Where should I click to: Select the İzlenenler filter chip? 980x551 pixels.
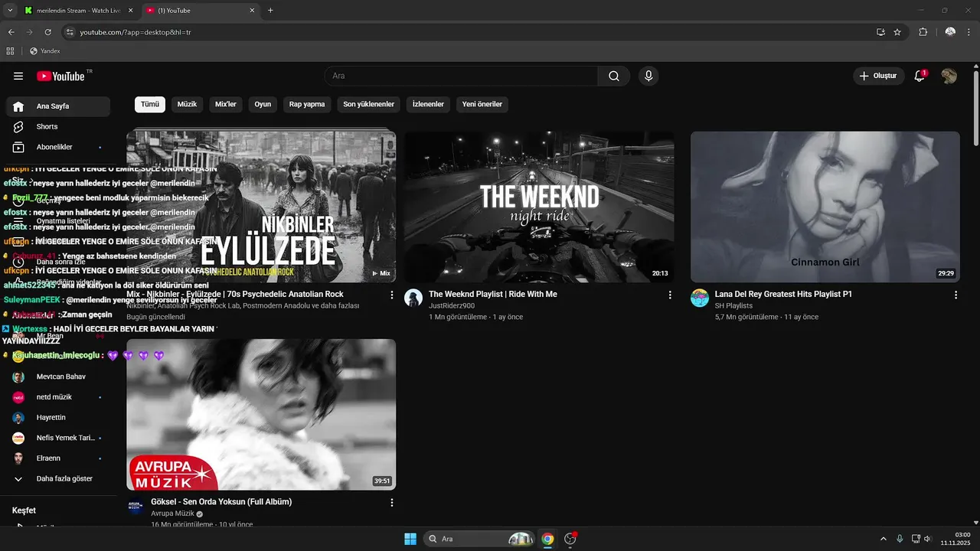click(428, 104)
